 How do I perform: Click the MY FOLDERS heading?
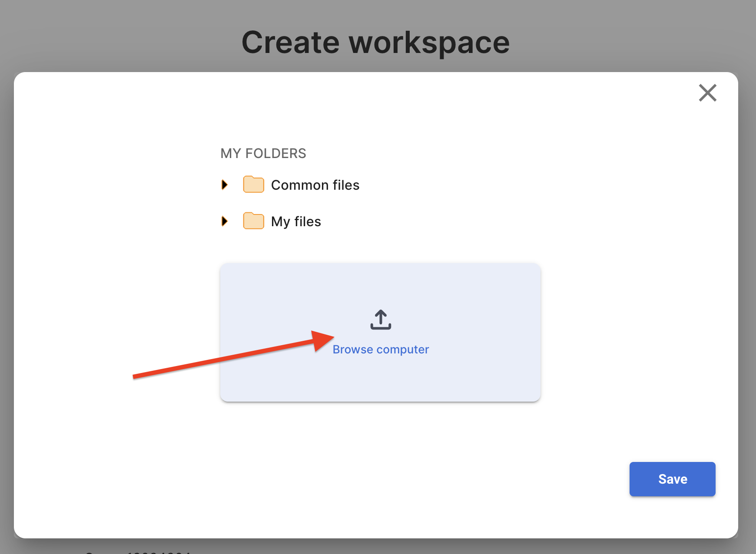[x=263, y=153]
